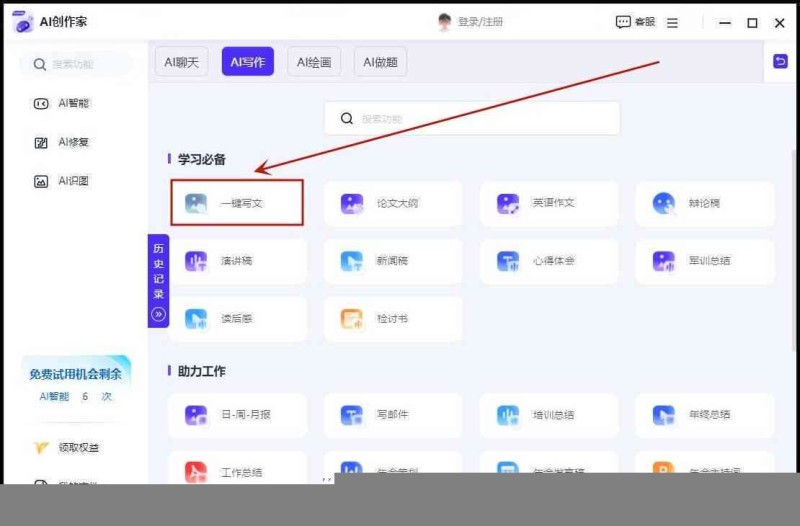This screenshot has height=526, width=800.
Task: Open the 一键写文 writing tool
Action: pyautogui.click(x=237, y=203)
